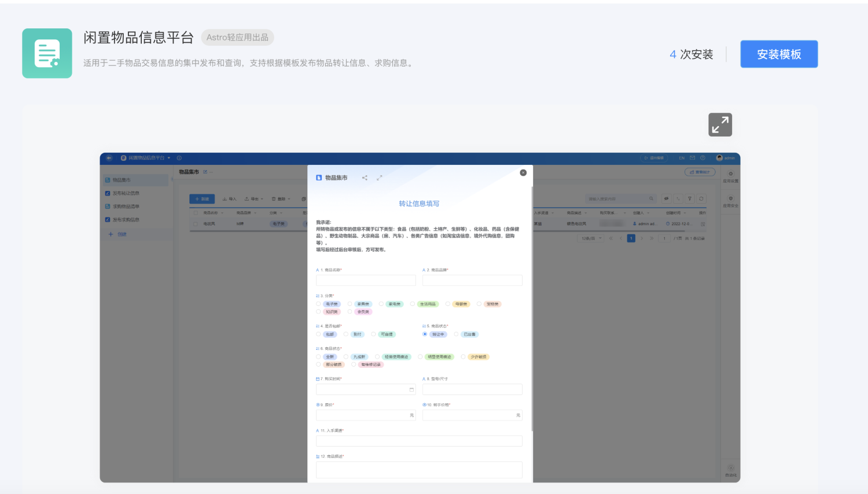Select the 已出售 status radio button

(x=456, y=334)
